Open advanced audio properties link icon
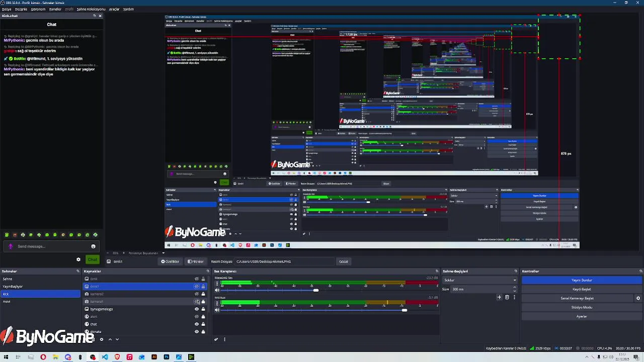 click(x=216, y=339)
